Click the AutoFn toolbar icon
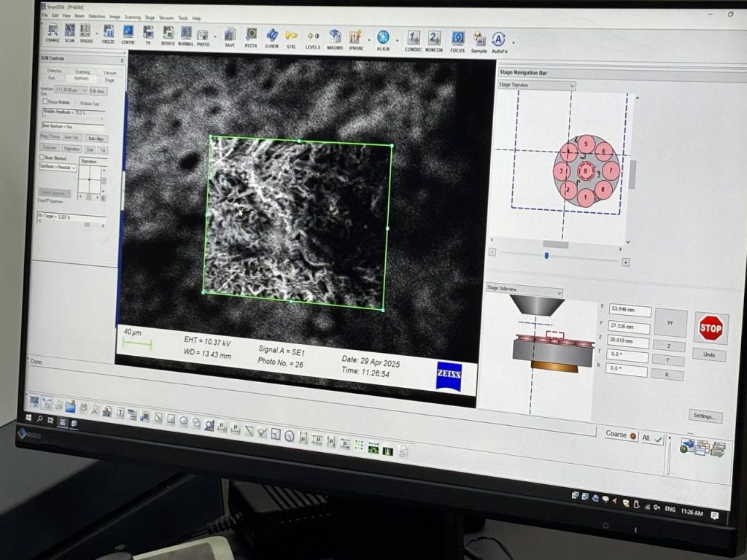Image resolution: width=747 pixels, height=560 pixels. tap(499, 43)
